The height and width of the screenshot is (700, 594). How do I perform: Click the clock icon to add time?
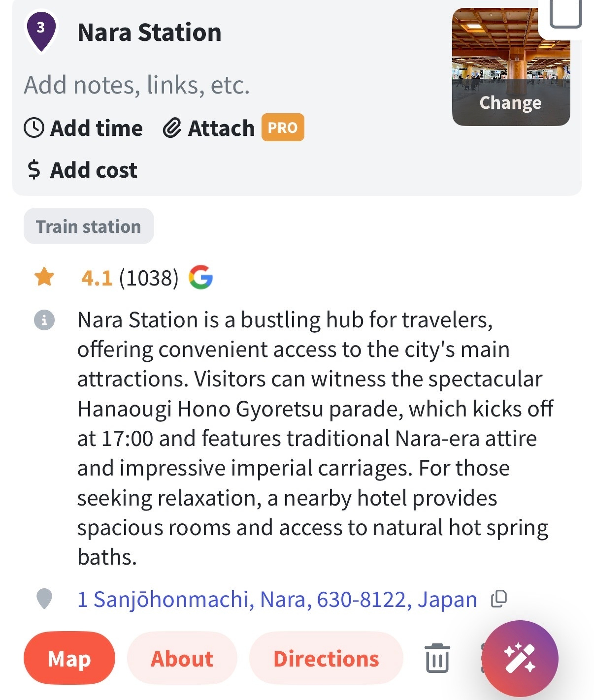34,128
